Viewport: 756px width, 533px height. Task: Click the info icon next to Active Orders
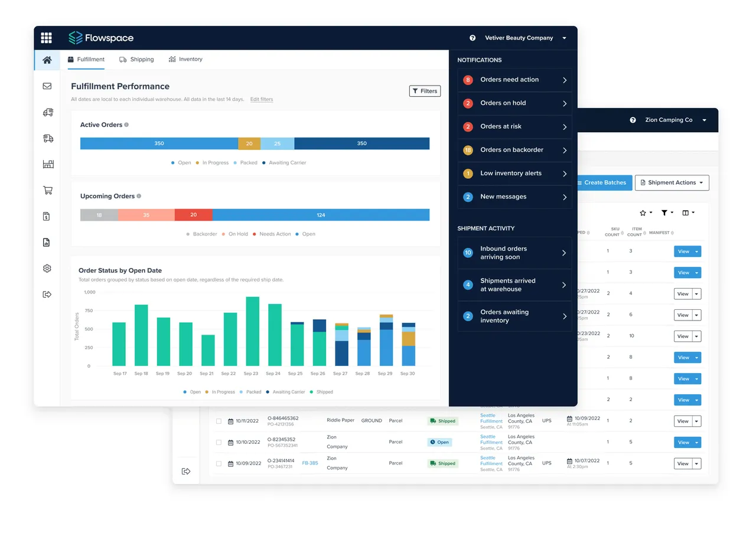point(126,125)
